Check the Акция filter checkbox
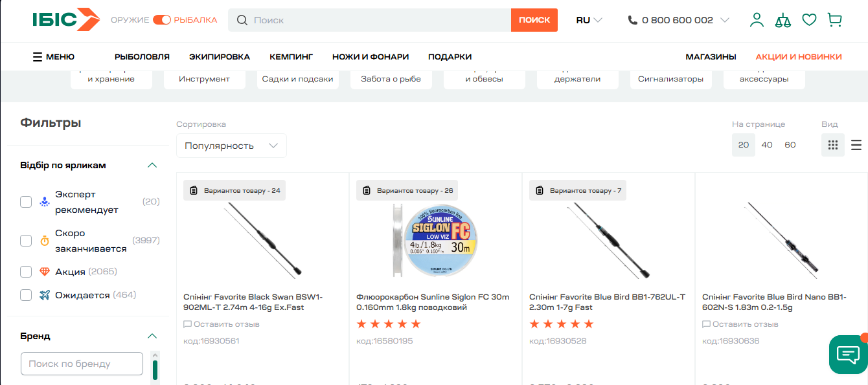Image resolution: width=868 pixels, height=385 pixels. tap(26, 272)
